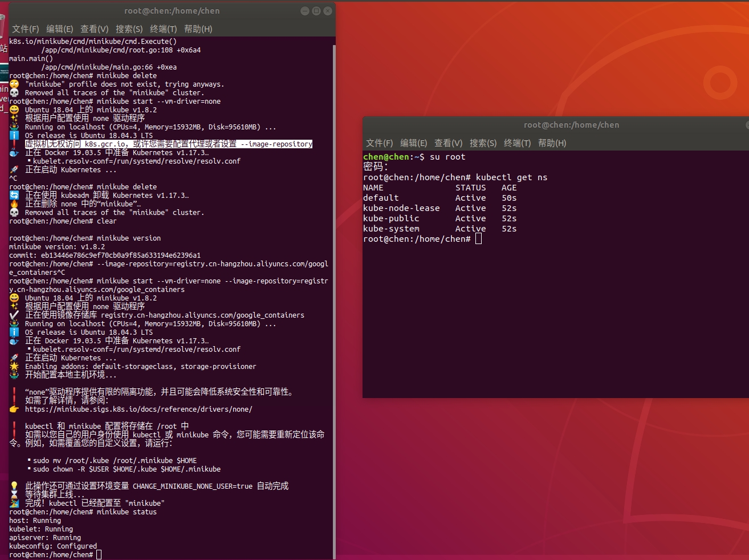
Task: Maximize the left terminal window
Action: [x=316, y=11]
